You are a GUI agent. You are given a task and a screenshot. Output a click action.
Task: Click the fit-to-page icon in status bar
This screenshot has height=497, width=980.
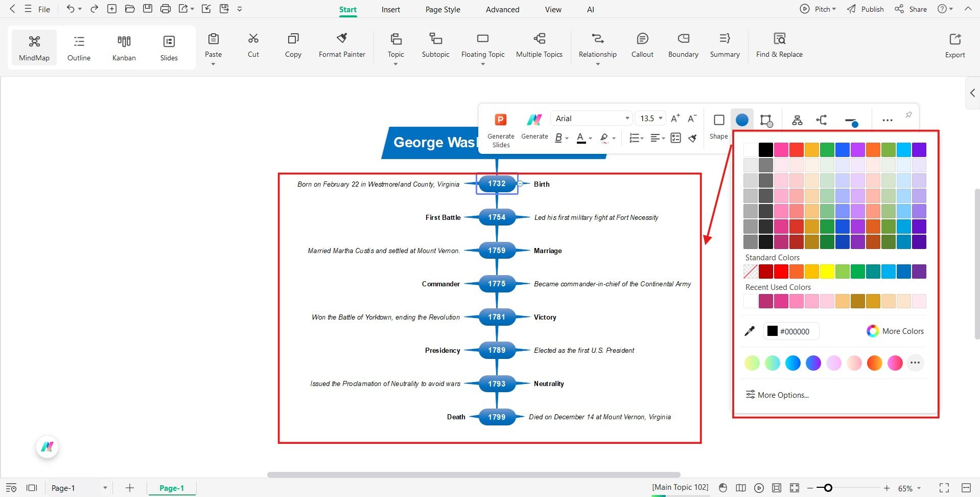pos(777,488)
